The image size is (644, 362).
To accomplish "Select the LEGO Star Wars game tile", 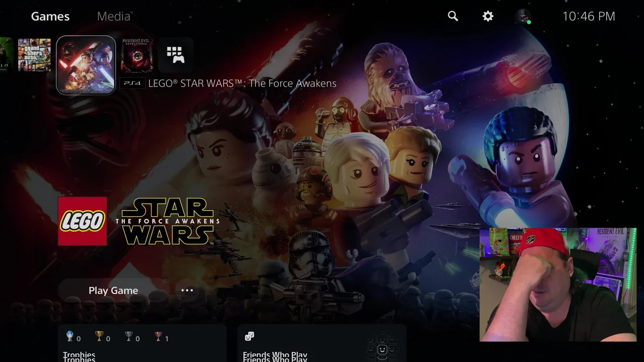I will pyautogui.click(x=86, y=65).
